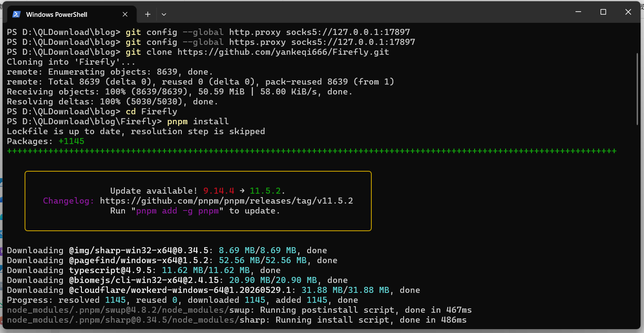The image size is (644, 333).
Task: Click the 'cd Firefly' command line
Action: (x=92, y=112)
